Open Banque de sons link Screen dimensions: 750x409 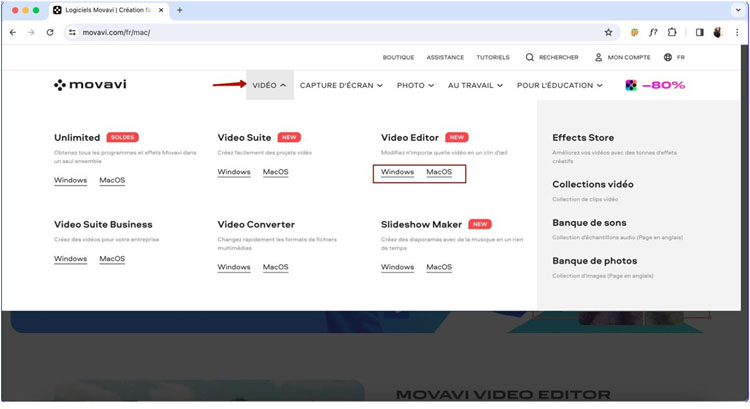(x=589, y=223)
